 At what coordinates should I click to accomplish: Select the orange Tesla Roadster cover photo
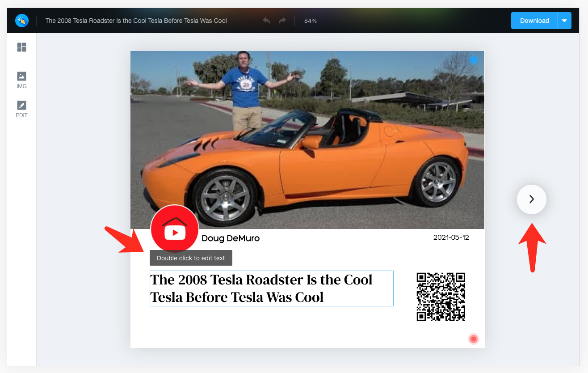307,140
